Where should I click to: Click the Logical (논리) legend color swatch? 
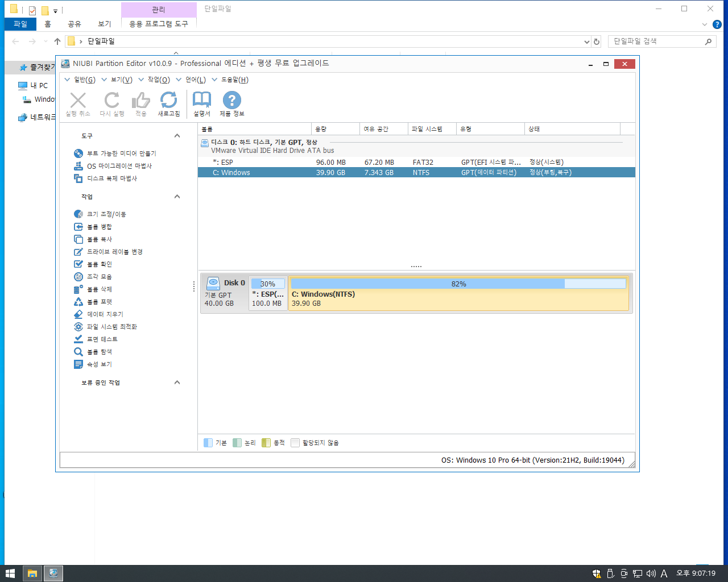237,443
